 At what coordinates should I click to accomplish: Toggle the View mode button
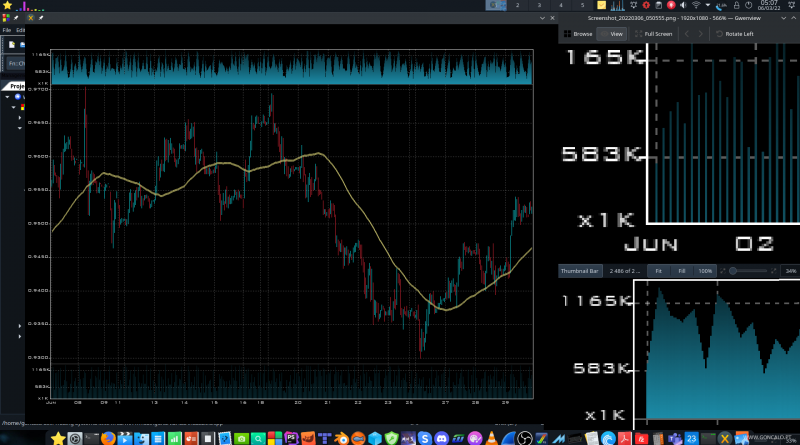[x=612, y=34]
